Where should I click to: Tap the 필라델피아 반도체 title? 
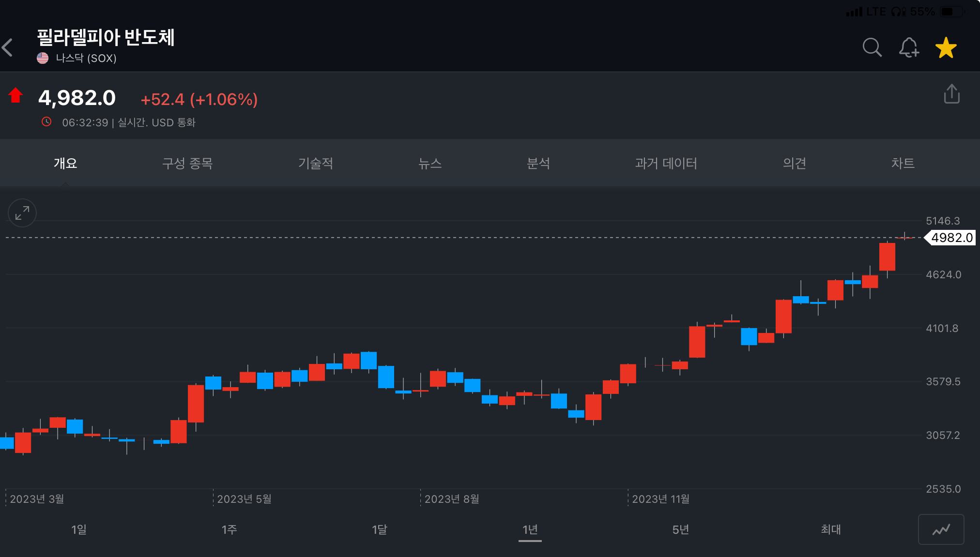point(106,37)
